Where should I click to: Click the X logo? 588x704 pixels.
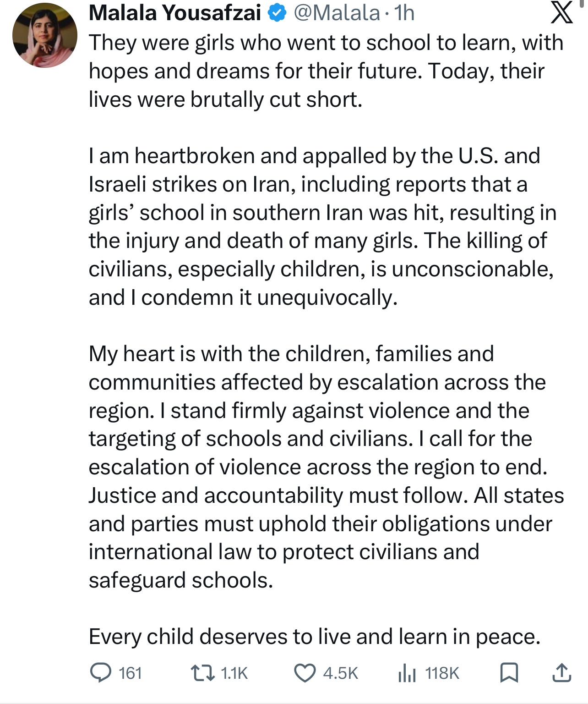(x=561, y=13)
